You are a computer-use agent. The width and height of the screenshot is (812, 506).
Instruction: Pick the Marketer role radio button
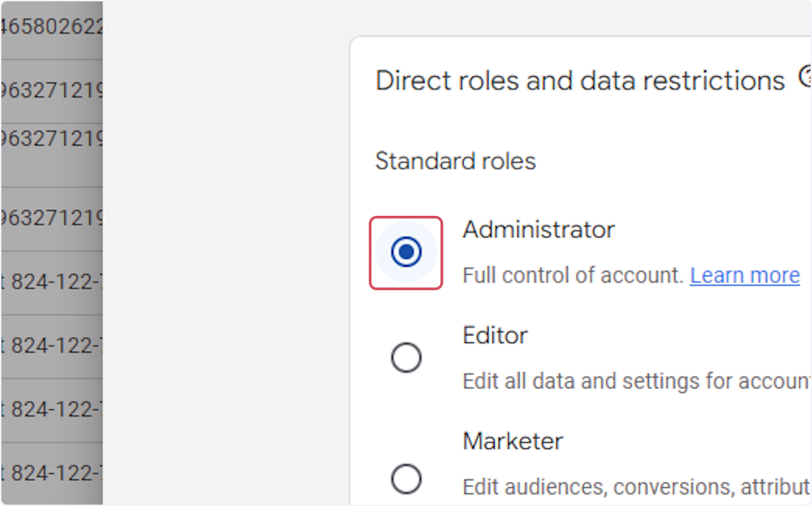pyautogui.click(x=406, y=480)
